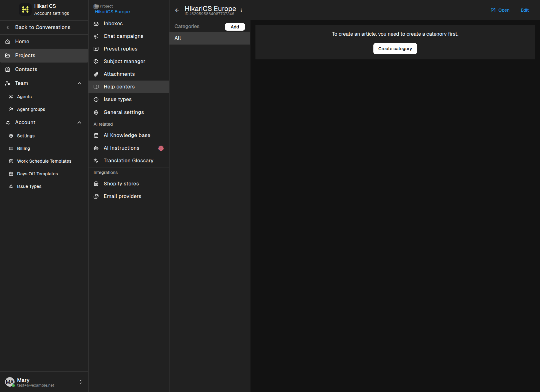Viewport: 540px width, 392px height.
Task: Click the General settings gear icon
Action: [x=96, y=112]
